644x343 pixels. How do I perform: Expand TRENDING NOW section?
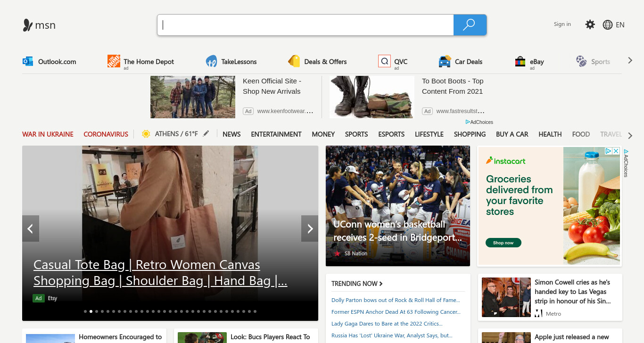point(357,284)
